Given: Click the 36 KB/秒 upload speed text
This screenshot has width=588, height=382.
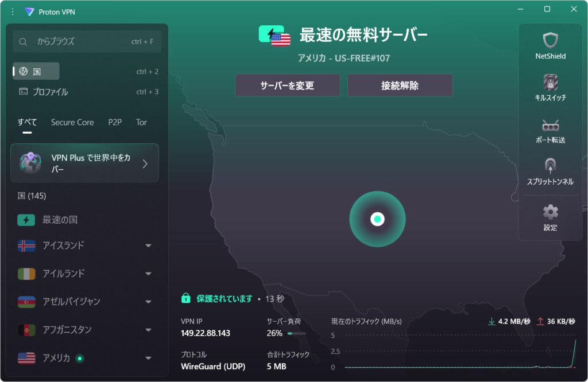Looking at the screenshot, I should click(x=561, y=321).
